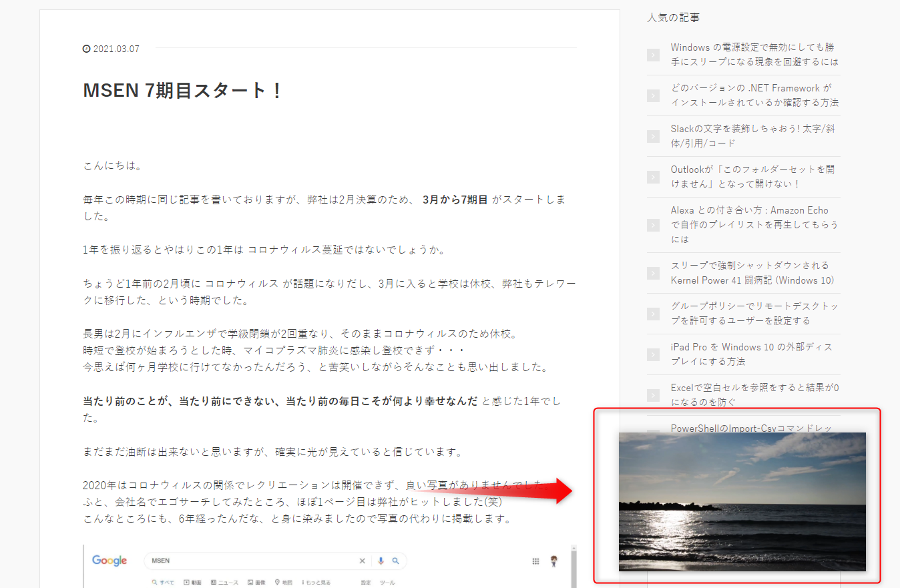Switch to the 画像 search tab
The image size is (900, 588).
(x=257, y=581)
